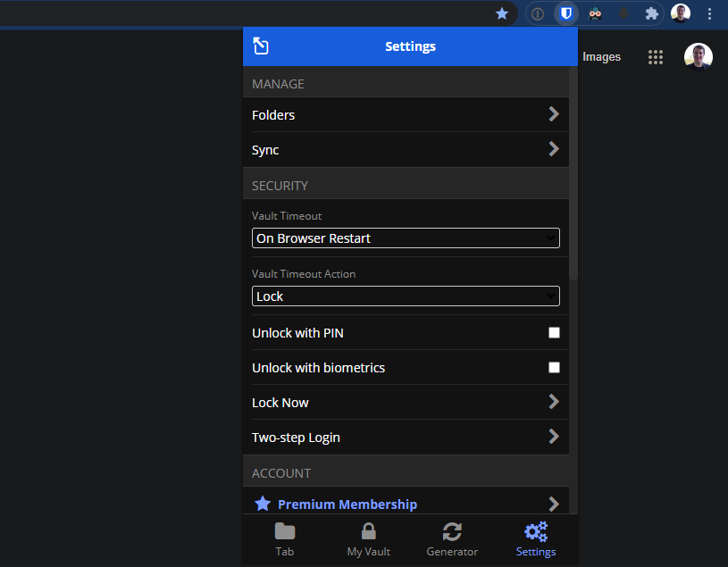Open the Google apps grid
728x567 pixels.
[655, 56]
